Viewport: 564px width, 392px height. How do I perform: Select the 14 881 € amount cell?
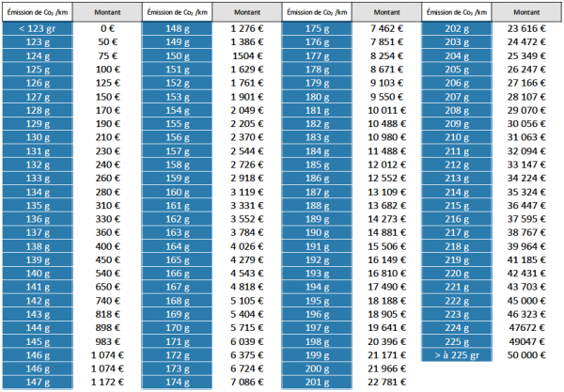(386, 232)
